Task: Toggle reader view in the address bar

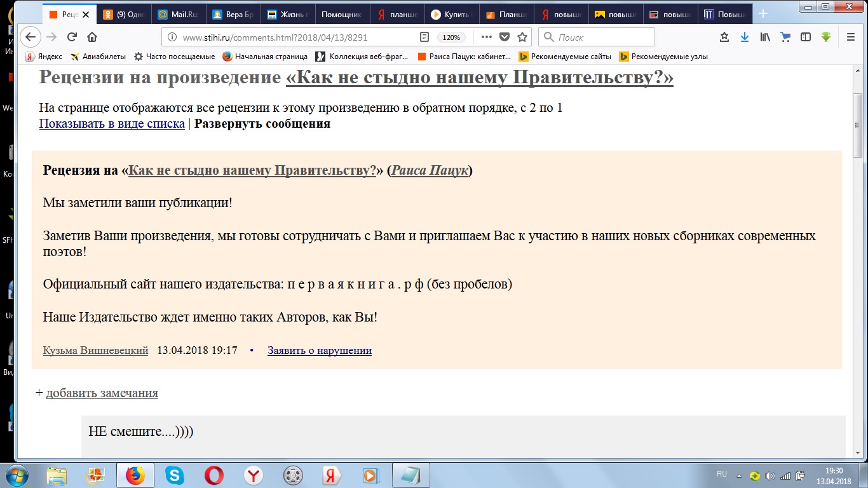Action: tap(424, 37)
